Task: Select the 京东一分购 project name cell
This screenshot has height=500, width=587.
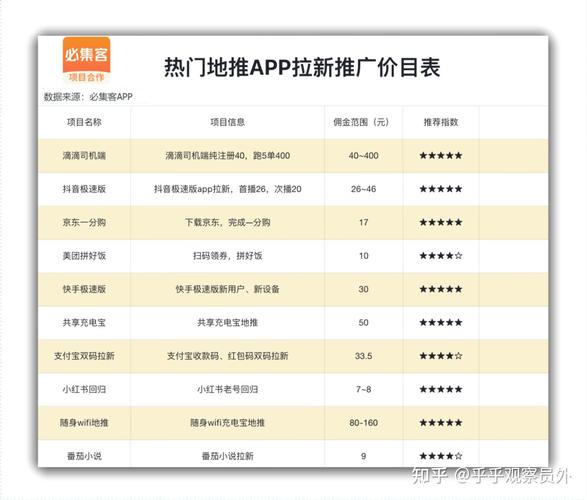Action: 84,222
